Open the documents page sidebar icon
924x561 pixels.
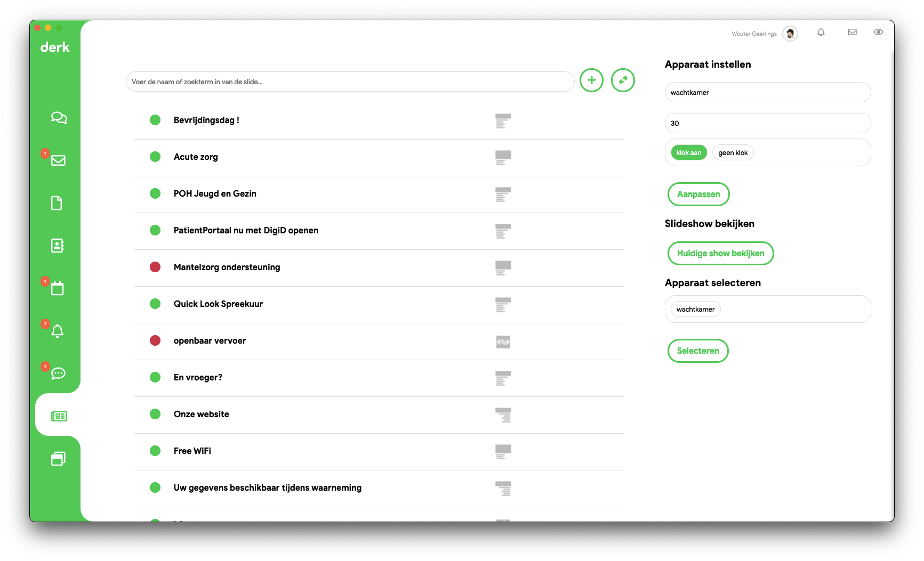coord(57,203)
